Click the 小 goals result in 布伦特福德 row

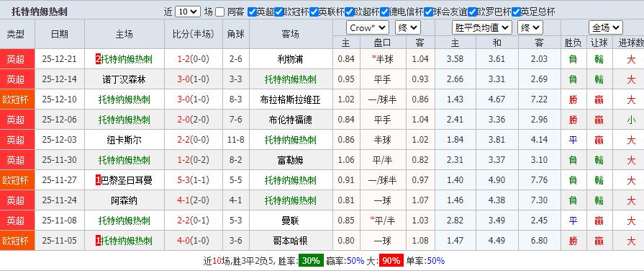(x=631, y=120)
